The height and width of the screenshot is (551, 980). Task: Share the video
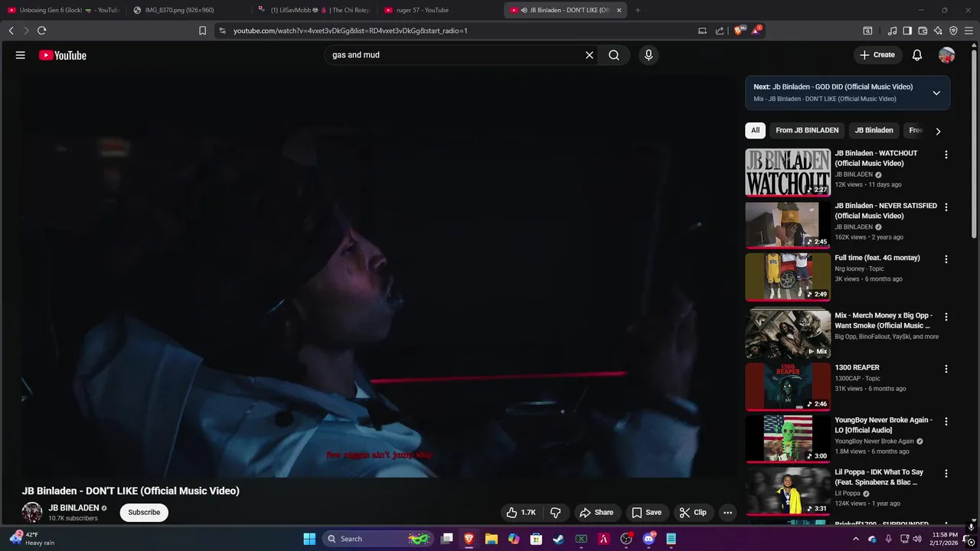[x=596, y=513]
